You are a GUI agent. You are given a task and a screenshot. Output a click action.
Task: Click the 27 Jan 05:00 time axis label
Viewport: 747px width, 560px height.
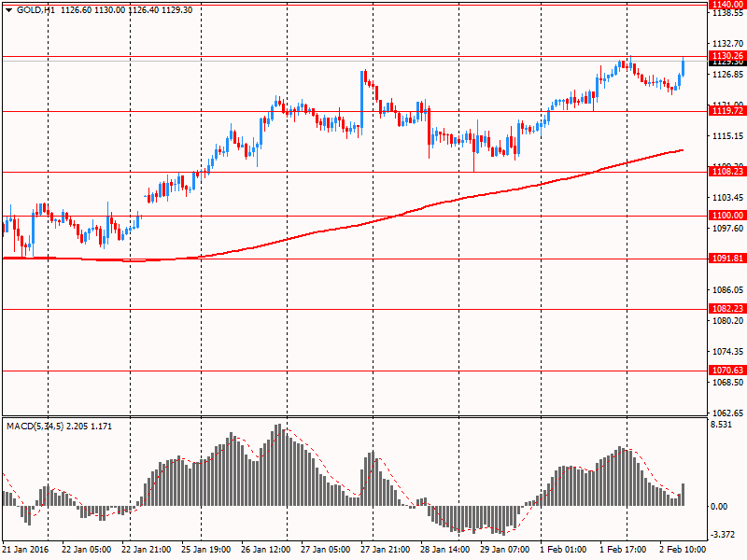(325, 550)
